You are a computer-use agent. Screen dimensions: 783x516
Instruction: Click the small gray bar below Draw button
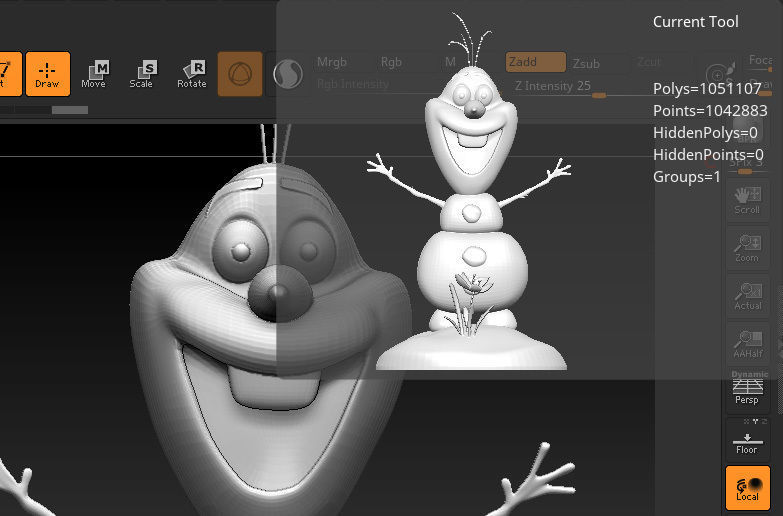pos(70,110)
